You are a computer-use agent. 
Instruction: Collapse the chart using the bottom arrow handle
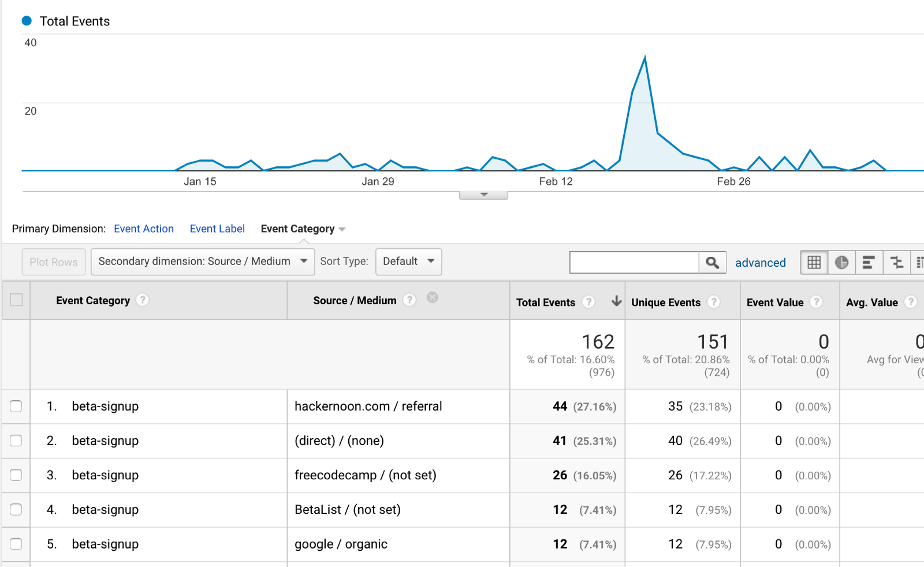pyautogui.click(x=484, y=195)
